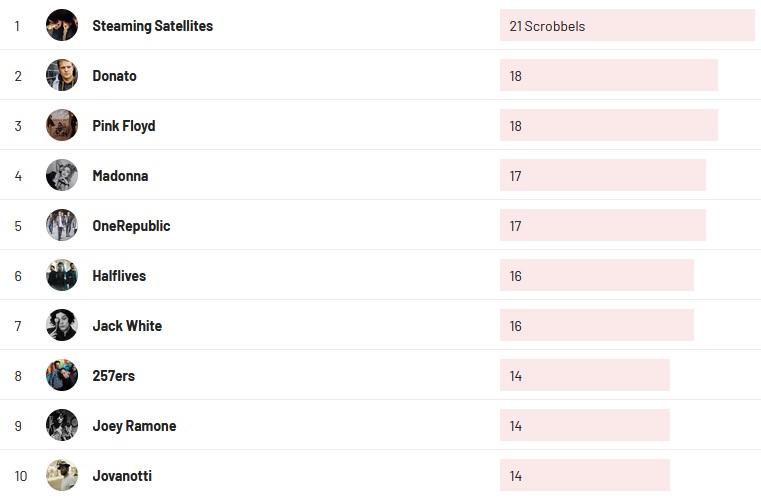761x499 pixels.
Task: Open the Steaming Satellites artist link
Action: 152,26
